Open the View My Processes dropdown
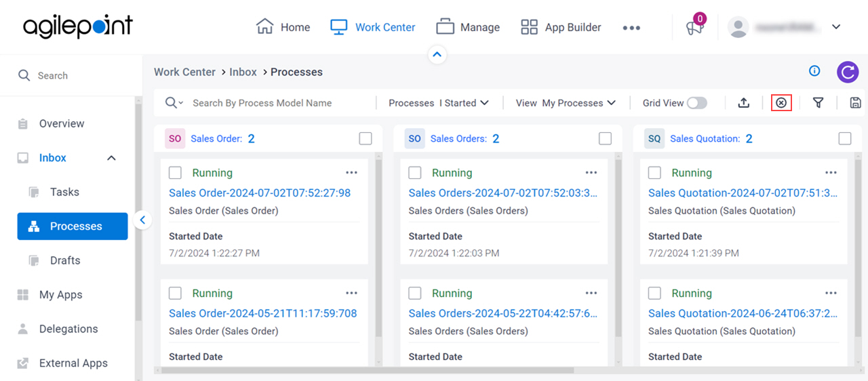Screen dimensions: 868x381 (x=566, y=103)
